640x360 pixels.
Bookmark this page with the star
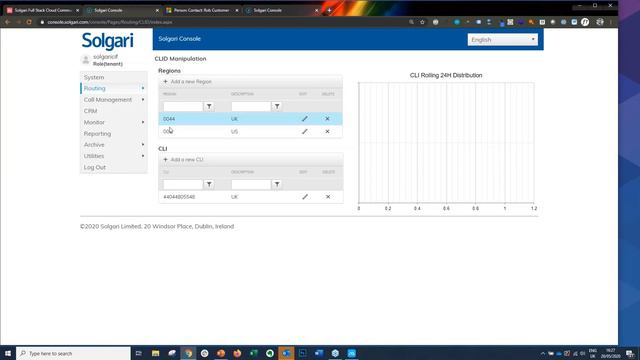coord(422,22)
